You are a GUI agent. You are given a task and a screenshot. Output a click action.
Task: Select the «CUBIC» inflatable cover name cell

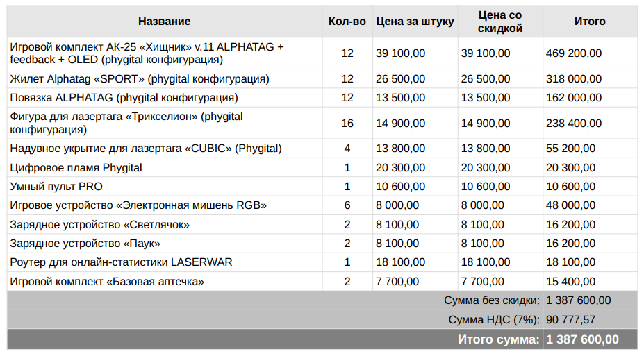(x=146, y=149)
